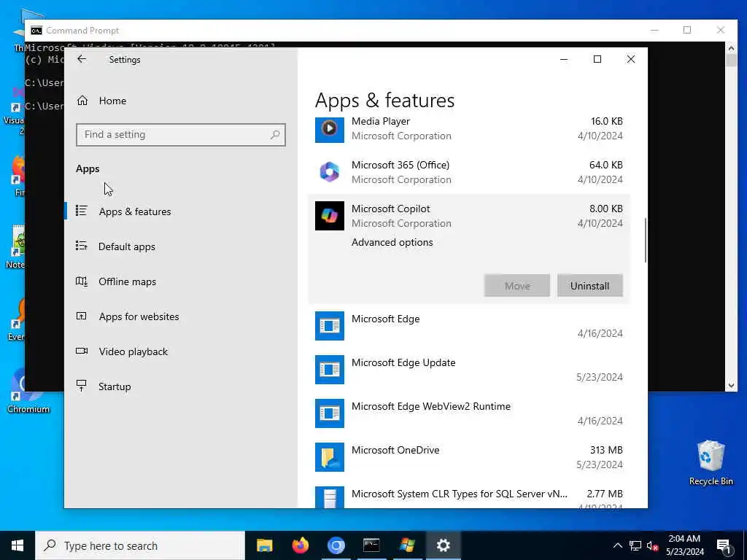Open Advanced options for Microsoft Copilot
The image size is (747, 560).
coord(392,242)
